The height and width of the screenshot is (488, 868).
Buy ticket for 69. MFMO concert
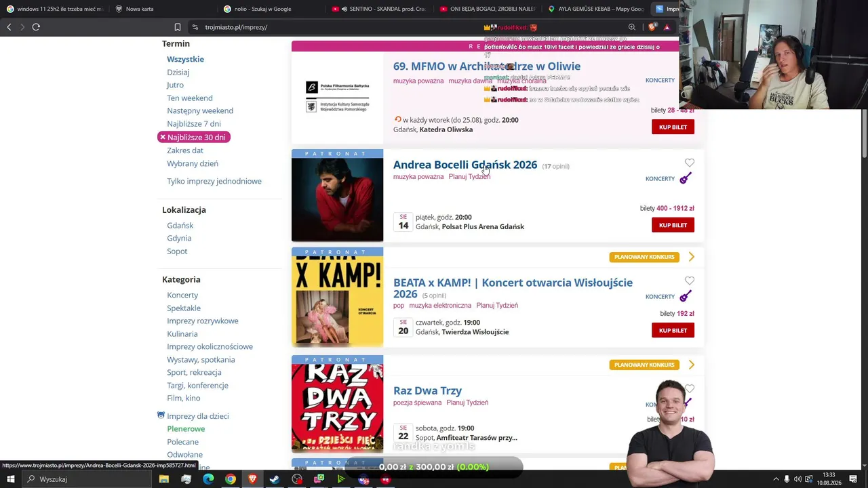point(673,127)
